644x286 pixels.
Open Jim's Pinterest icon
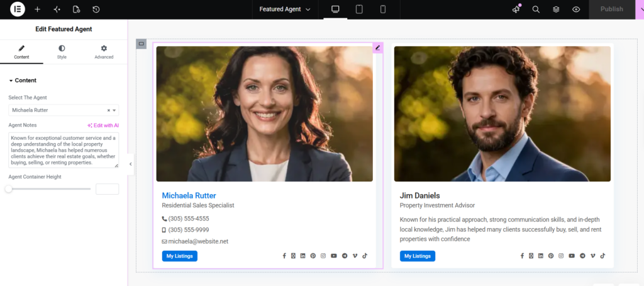[x=551, y=256]
